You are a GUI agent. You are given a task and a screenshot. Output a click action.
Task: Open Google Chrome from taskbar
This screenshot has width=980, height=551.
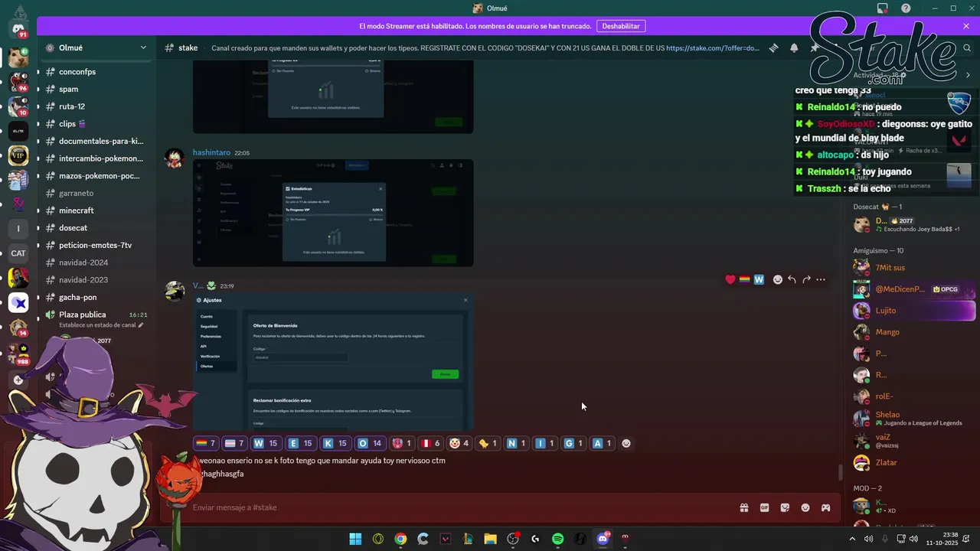(x=400, y=539)
